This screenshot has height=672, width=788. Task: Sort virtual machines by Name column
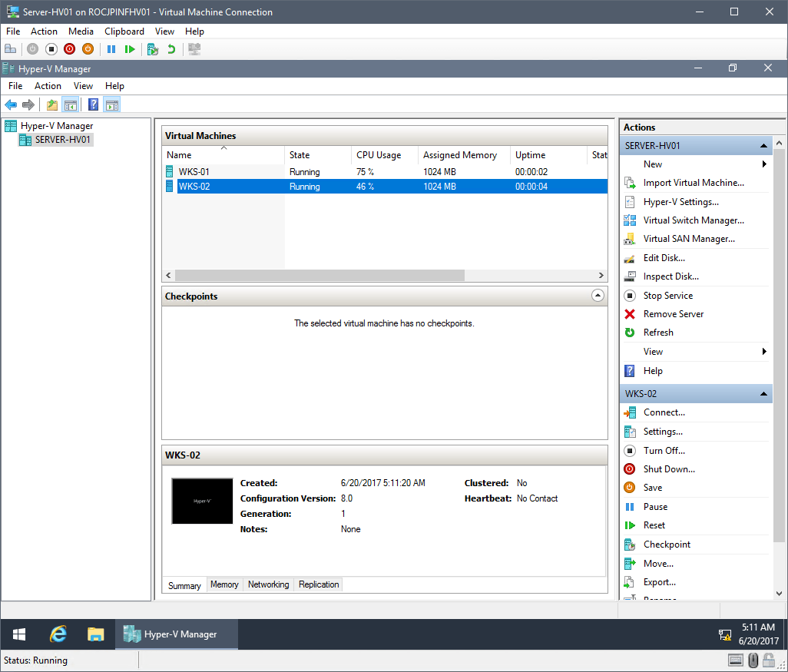coord(223,155)
